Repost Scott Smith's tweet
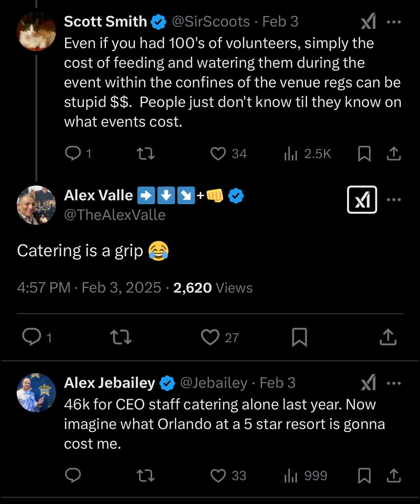 coord(146,153)
